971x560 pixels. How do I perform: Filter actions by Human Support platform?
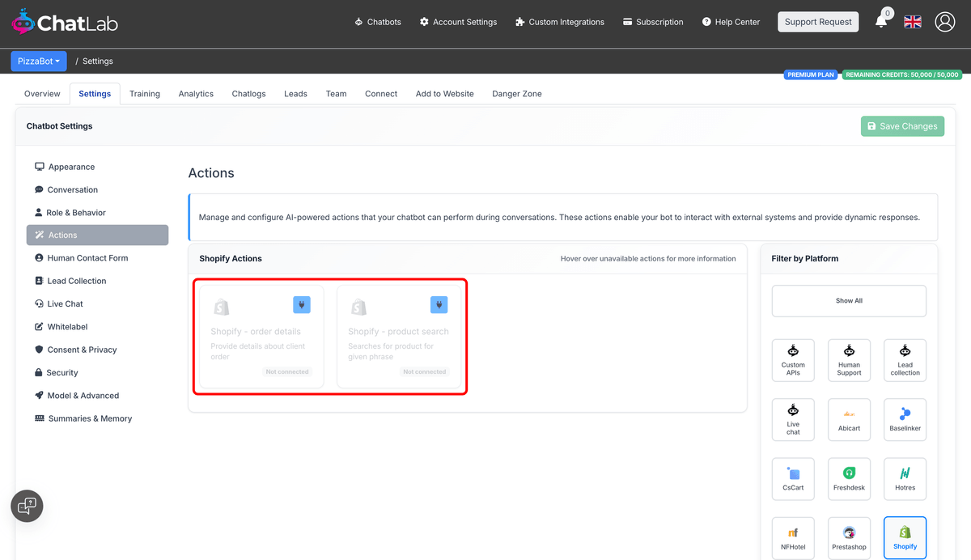click(849, 359)
